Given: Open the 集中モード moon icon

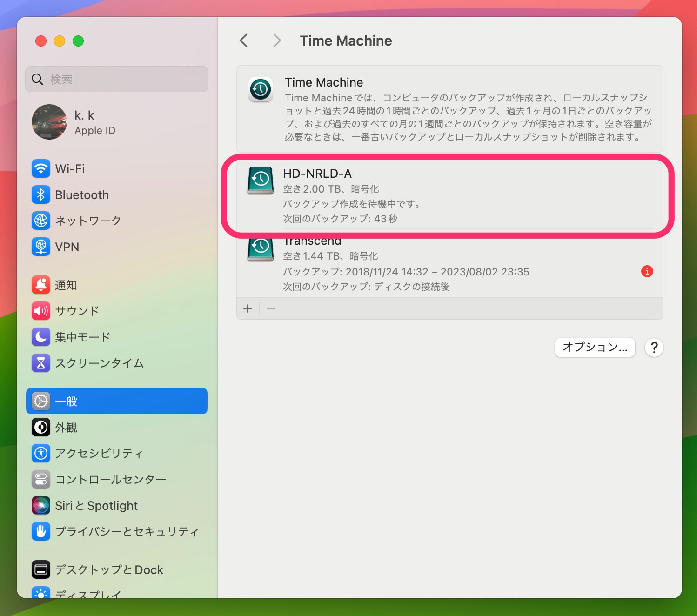Looking at the screenshot, I should tap(41, 337).
